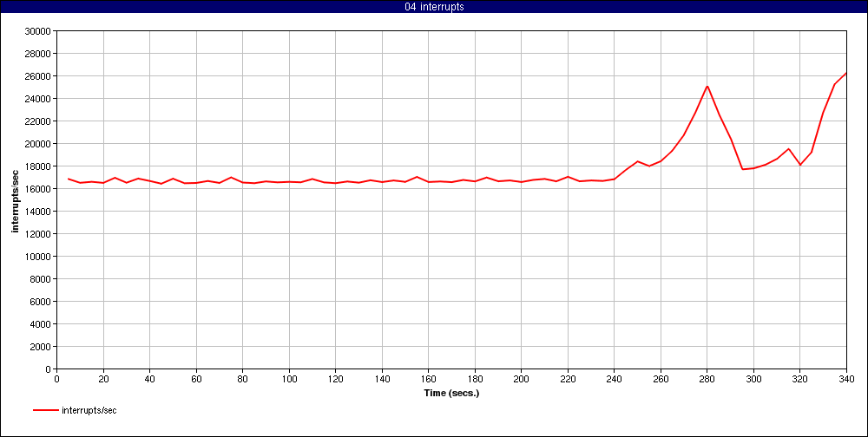Click the 340 x-axis tick label
This screenshot has width=868, height=437.
[847, 379]
